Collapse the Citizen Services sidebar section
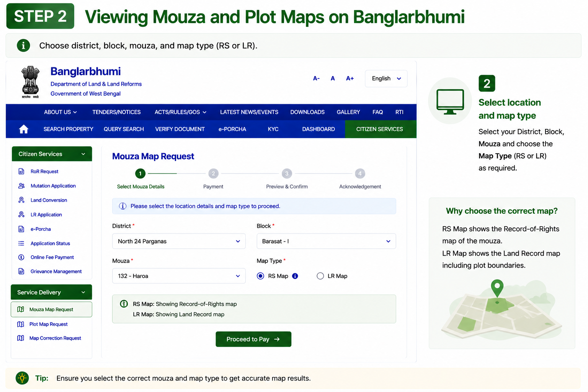 coord(52,154)
